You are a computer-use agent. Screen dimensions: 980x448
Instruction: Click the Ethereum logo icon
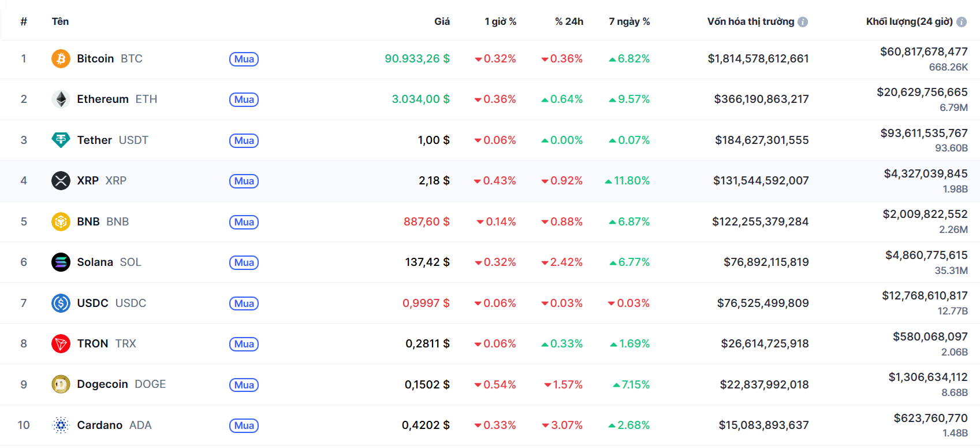point(61,99)
